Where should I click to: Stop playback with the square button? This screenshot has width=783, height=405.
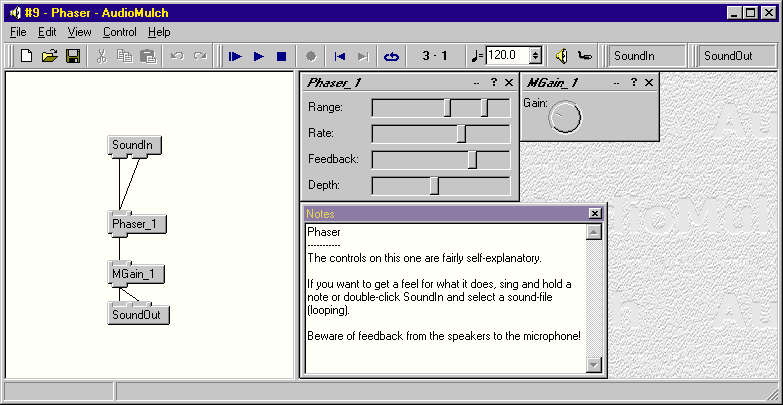[x=282, y=56]
